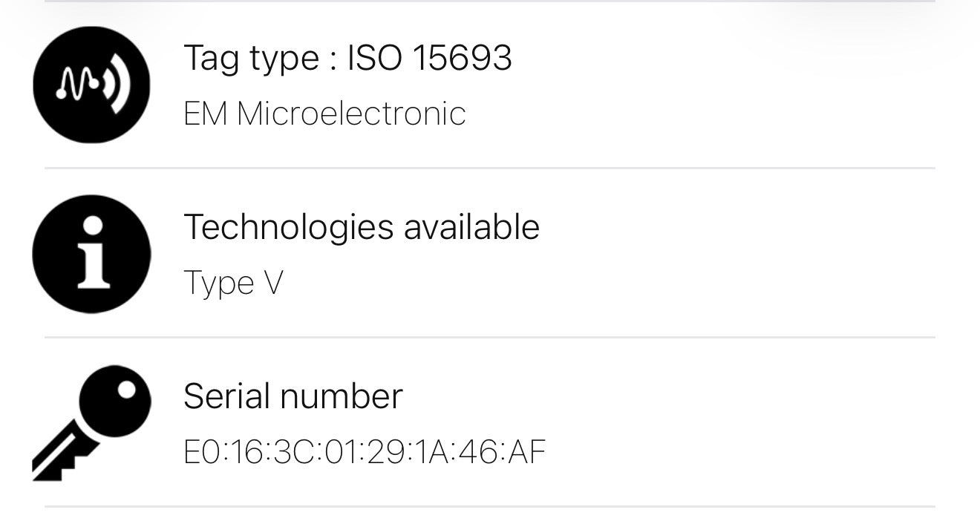Click the word 'Microelectronic'

point(351,114)
